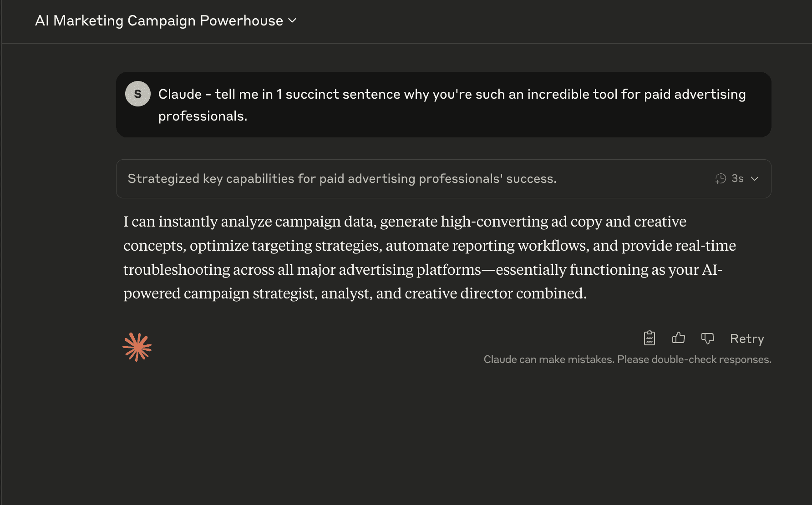Click the '3s' thinking duration label
This screenshot has height=505, width=812.
coord(737,178)
